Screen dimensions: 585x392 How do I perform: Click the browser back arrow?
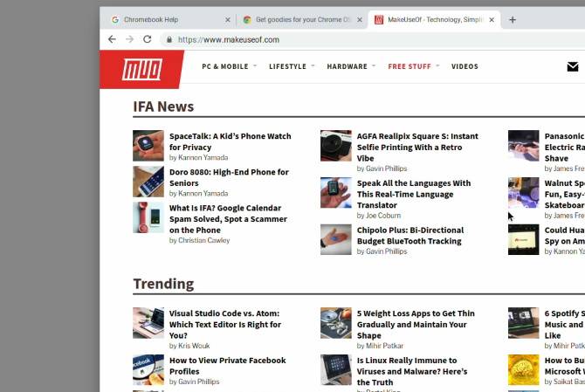(x=112, y=39)
